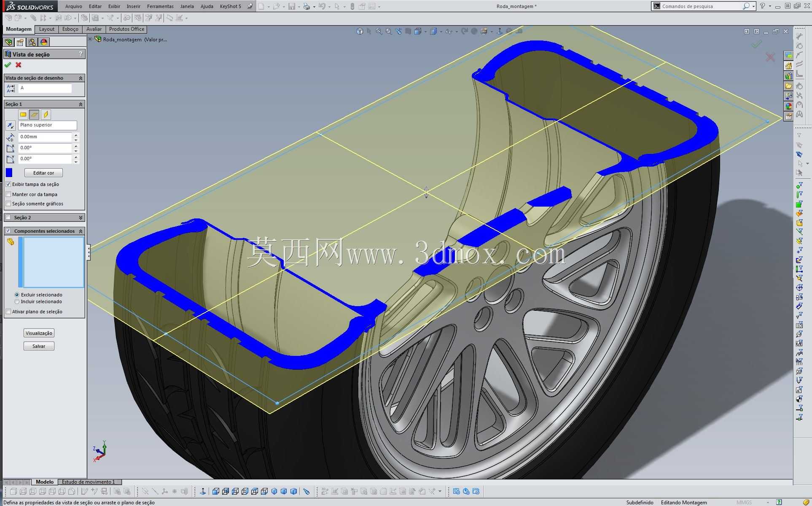
Task: Open the FeatureManager design tree tab
Action: click(x=8, y=42)
